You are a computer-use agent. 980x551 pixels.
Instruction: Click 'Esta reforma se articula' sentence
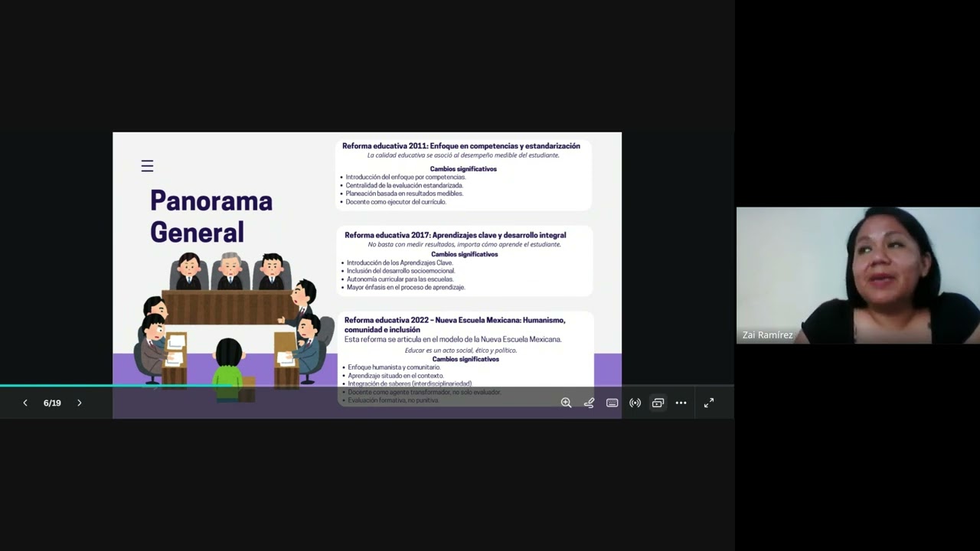click(x=453, y=339)
